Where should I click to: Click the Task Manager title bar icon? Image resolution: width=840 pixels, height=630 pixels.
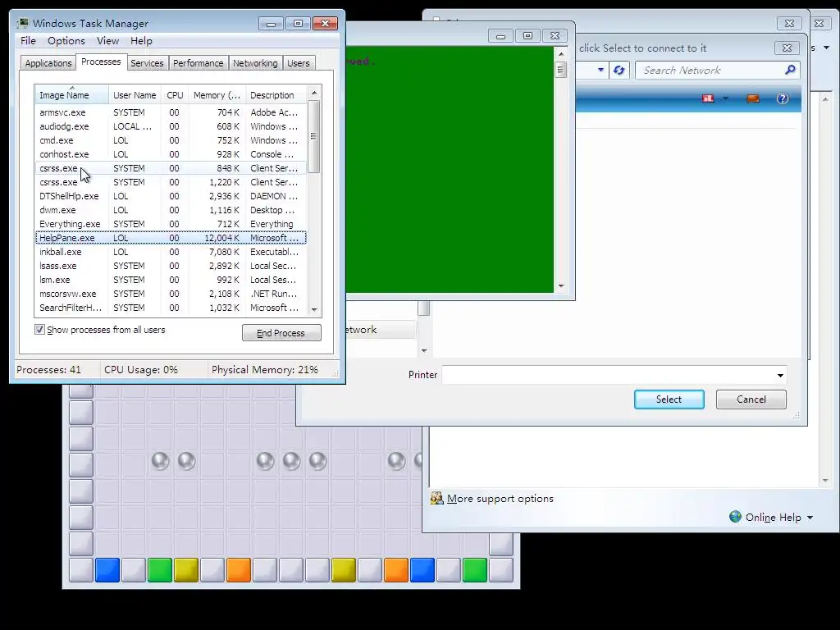coord(22,23)
